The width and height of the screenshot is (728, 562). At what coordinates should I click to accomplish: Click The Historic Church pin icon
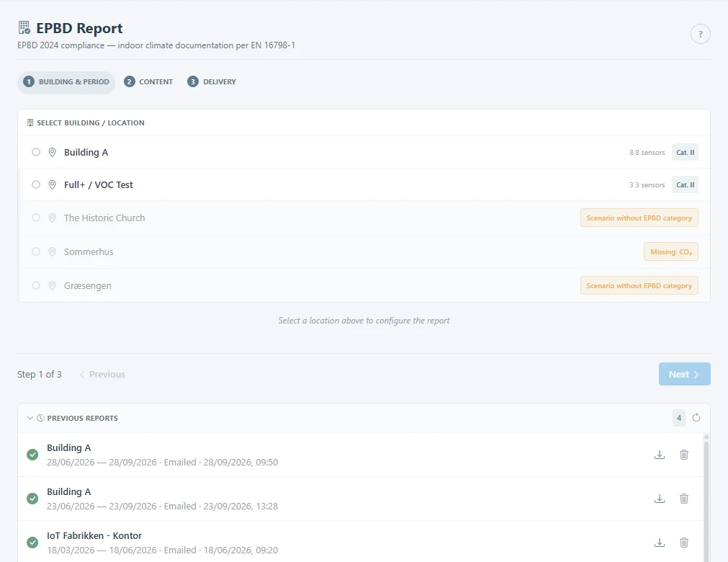(x=52, y=218)
